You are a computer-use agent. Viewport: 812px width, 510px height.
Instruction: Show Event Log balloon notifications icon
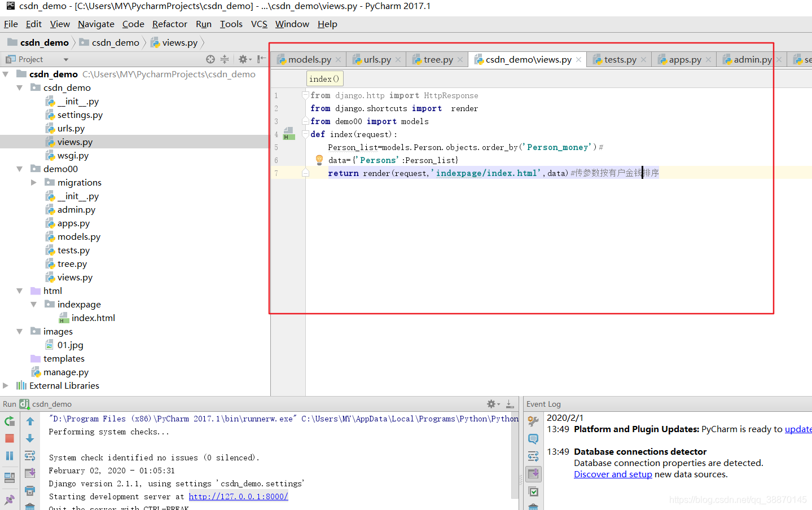(x=533, y=438)
